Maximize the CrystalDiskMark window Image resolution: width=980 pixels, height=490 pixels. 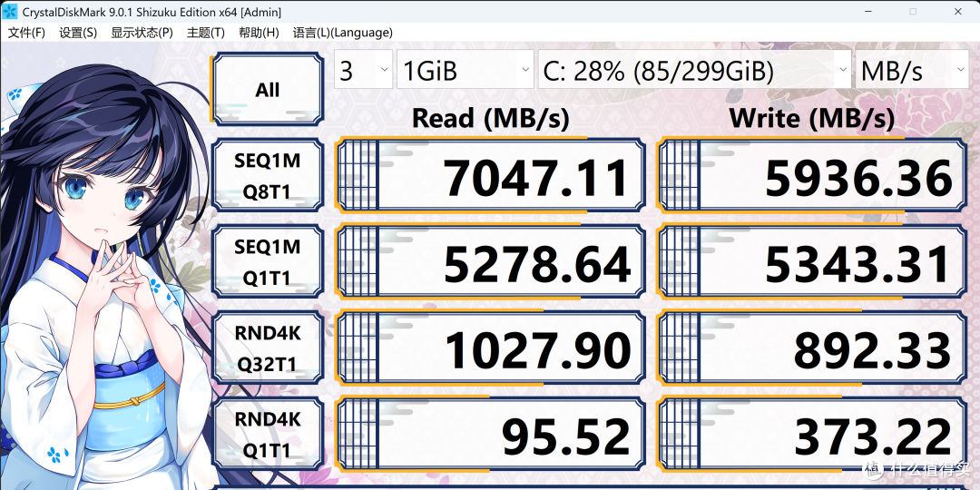pos(913,11)
